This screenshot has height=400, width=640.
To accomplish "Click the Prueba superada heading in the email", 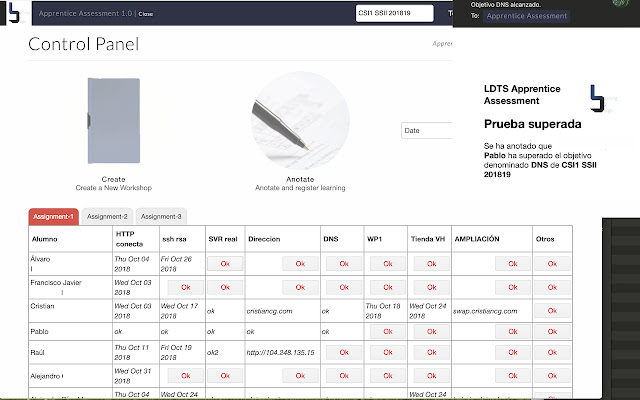I will point(533,124).
